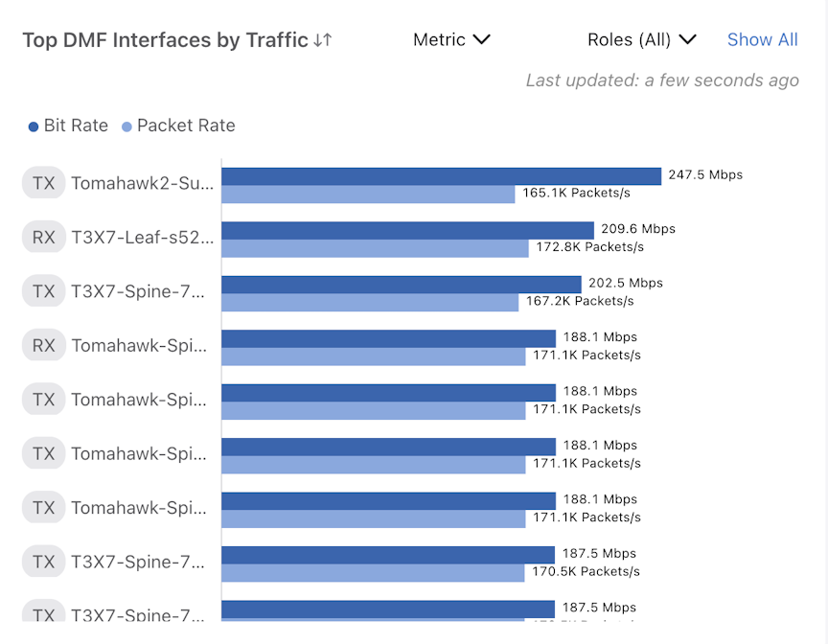828x644 pixels.
Task: Click the 172.8K Packets/s packet rate bar
Action: pos(375,248)
